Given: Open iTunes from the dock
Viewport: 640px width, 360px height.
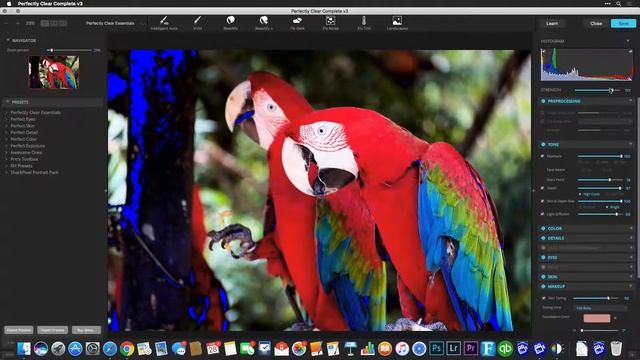Looking at the screenshot, I should click(402, 349).
